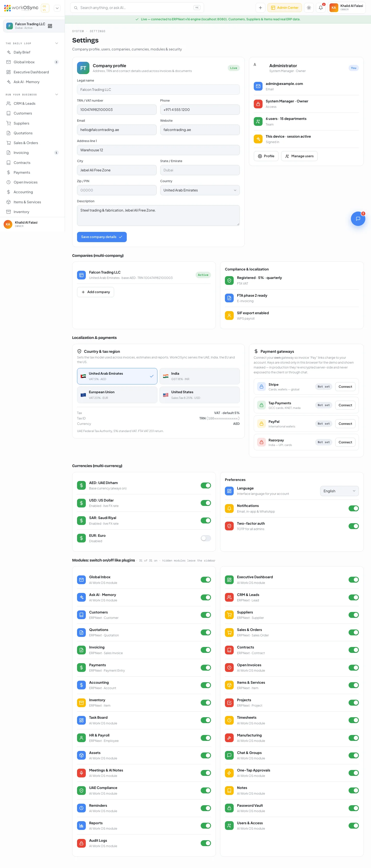Turn off Two-factor auth toggle
Screen dimensions: 371x868
pyautogui.click(x=353, y=526)
